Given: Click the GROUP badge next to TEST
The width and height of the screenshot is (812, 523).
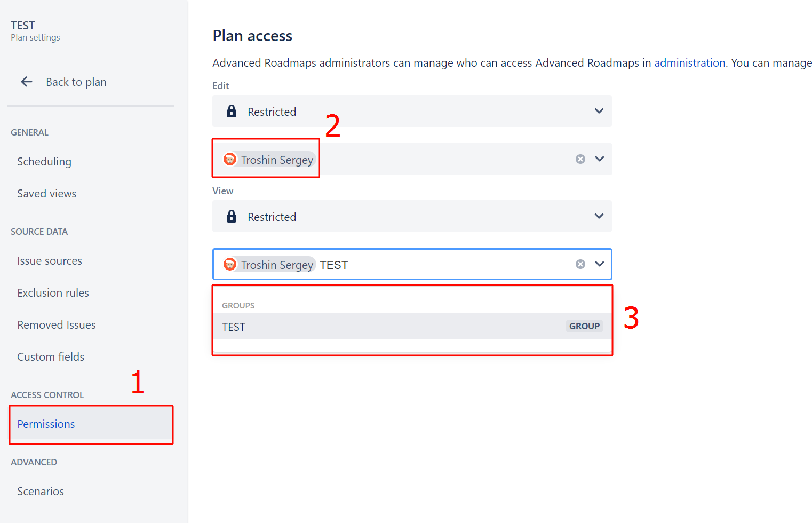Looking at the screenshot, I should [x=584, y=326].
